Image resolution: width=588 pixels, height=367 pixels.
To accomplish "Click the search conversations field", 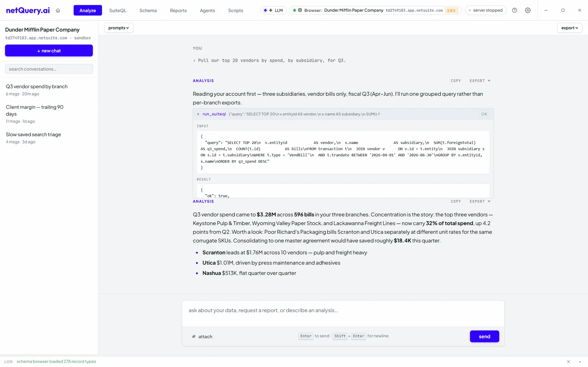I will (x=49, y=69).
